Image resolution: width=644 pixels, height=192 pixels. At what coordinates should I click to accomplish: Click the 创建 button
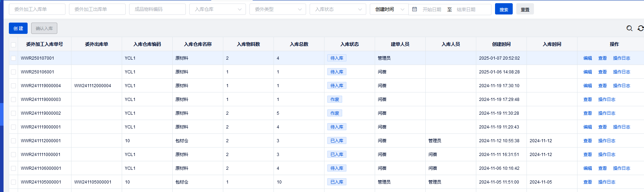point(18,28)
